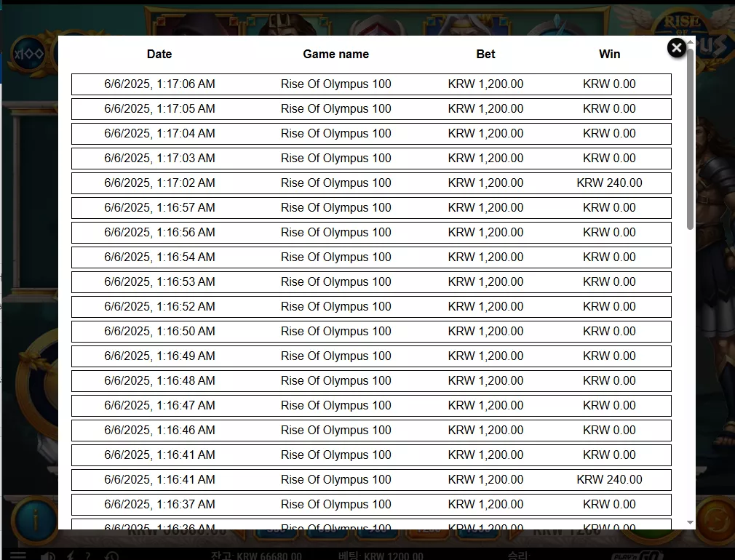
Task: Select the 1:17:02 AM date entry
Action: coord(159,183)
